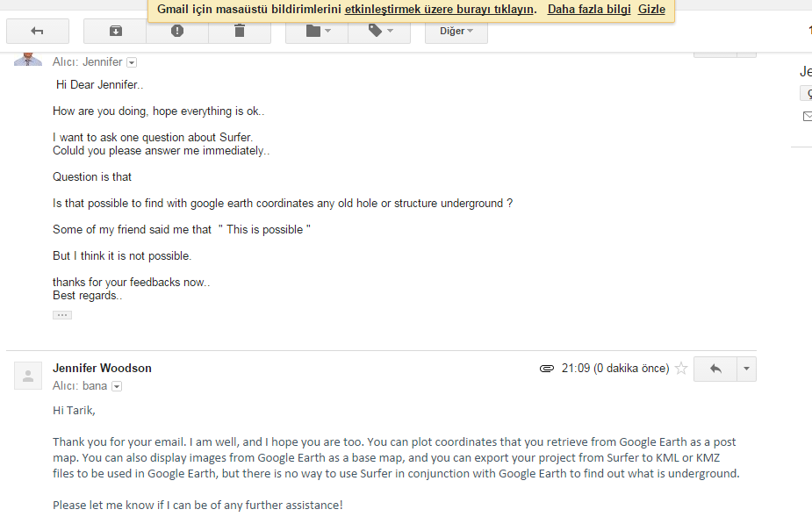
Task: Click the attachment paperclip icon
Action: (546, 369)
